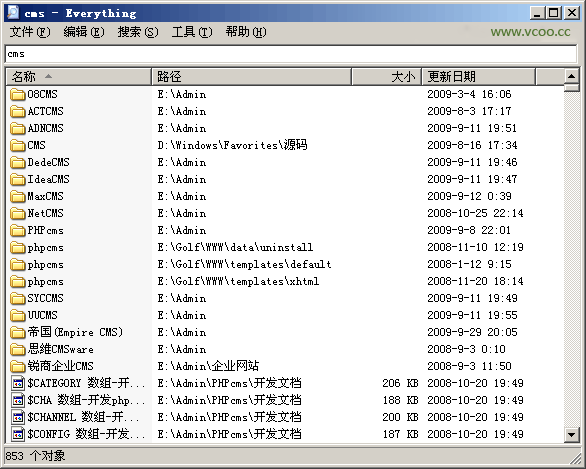Screen dimensions: 586x469
Task: Open the 工具(T) menu
Action: 192,32
